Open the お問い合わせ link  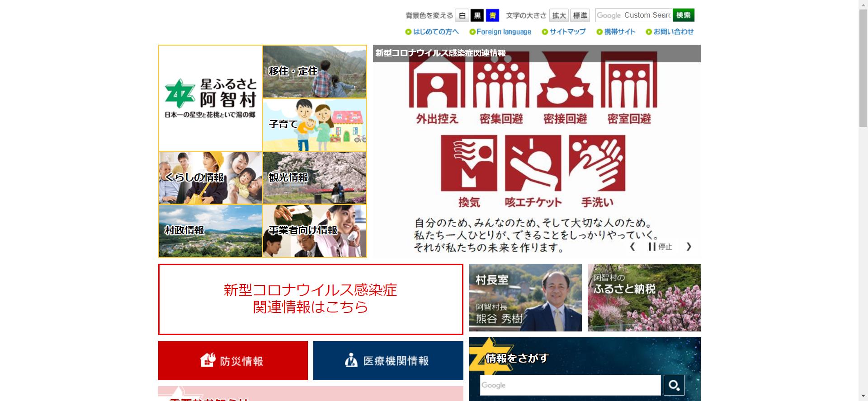click(x=670, y=32)
